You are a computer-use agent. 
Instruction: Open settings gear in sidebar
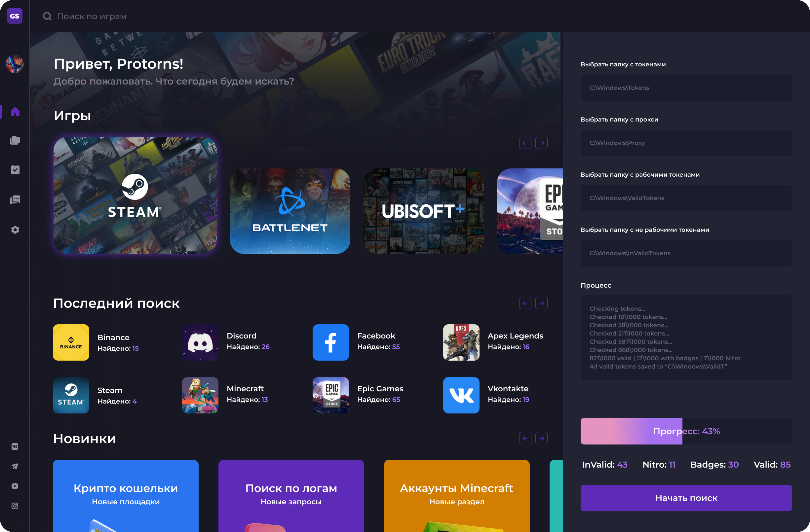pos(15,230)
